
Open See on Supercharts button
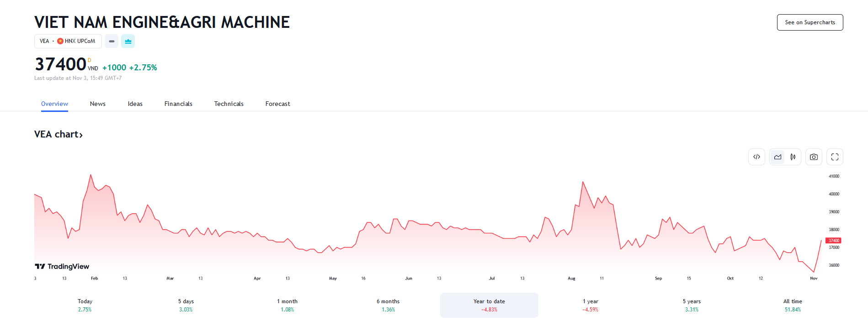(810, 22)
